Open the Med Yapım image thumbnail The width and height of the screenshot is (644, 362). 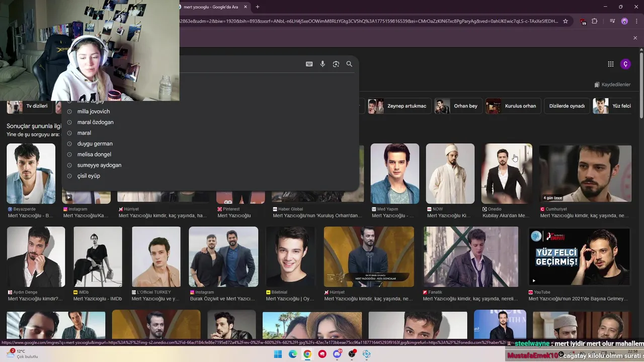[395, 173]
